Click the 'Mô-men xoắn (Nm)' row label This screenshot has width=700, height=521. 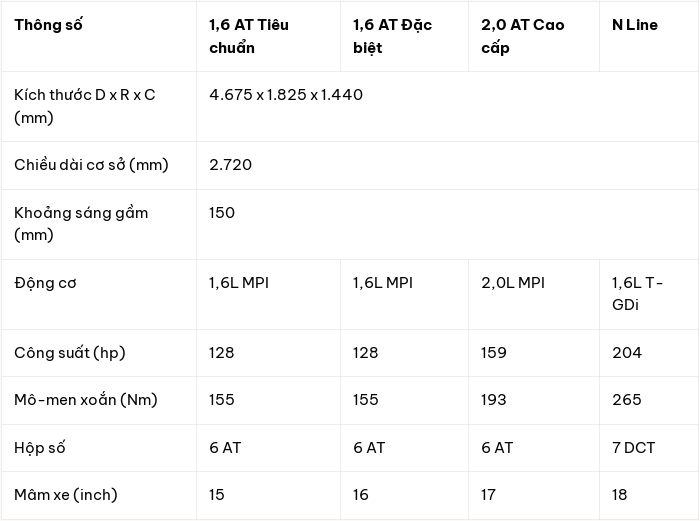(x=86, y=400)
